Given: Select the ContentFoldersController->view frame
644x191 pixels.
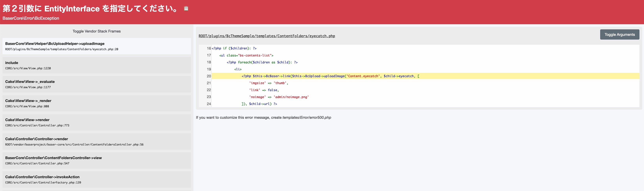Looking at the screenshot, I should 97,160.
